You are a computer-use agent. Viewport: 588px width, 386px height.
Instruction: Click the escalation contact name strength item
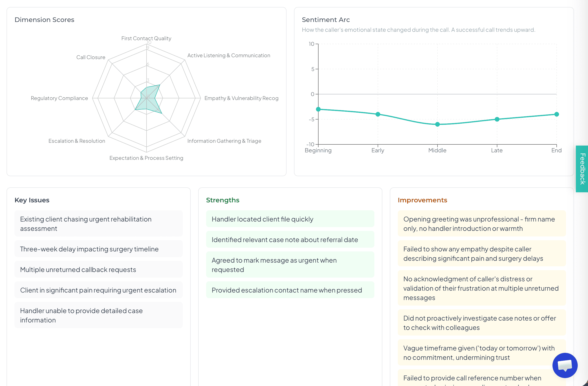tap(290, 290)
